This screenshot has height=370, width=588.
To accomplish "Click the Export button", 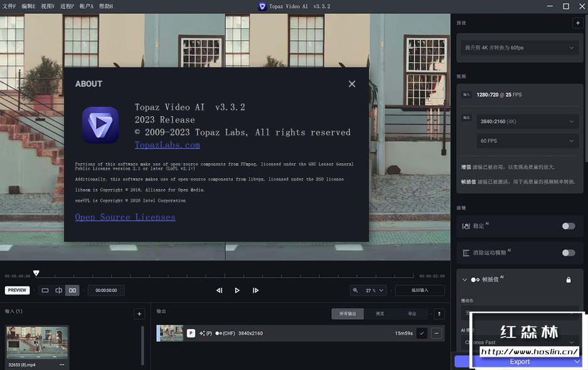I will pyautogui.click(x=519, y=361).
